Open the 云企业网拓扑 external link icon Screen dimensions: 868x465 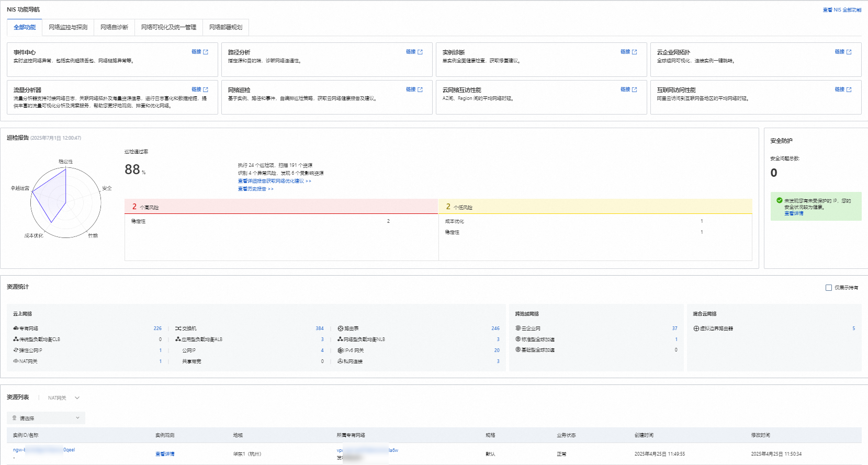849,52
